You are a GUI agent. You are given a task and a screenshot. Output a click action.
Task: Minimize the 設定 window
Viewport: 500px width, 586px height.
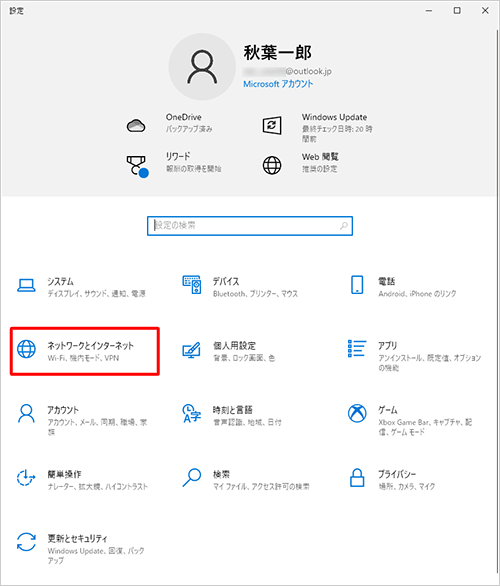tap(429, 11)
